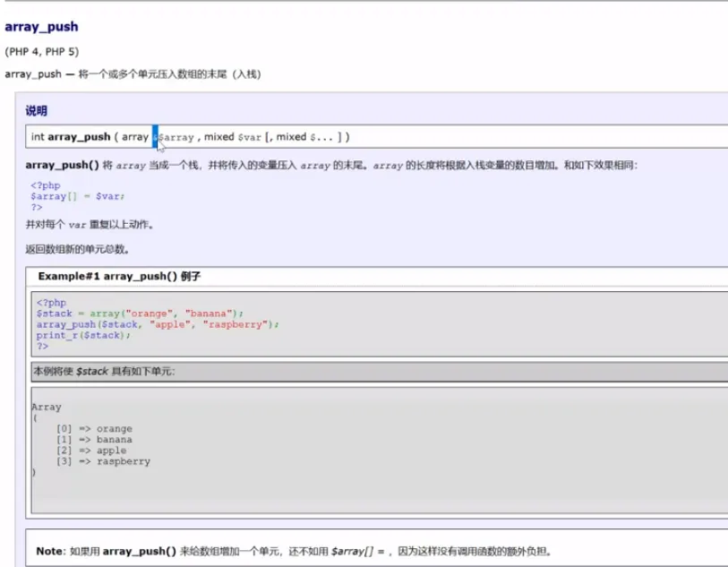Click the print_r($stack); code line

[x=83, y=335]
